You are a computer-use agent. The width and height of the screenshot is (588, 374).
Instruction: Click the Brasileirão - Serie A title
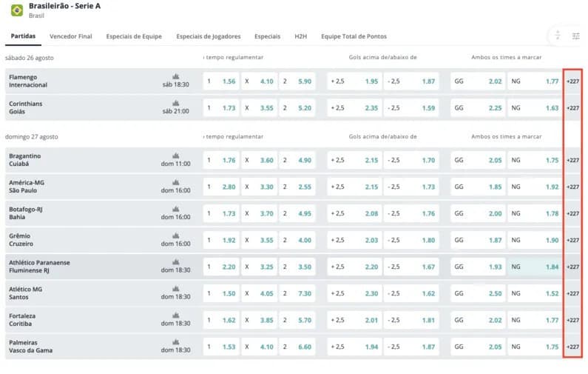click(64, 6)
